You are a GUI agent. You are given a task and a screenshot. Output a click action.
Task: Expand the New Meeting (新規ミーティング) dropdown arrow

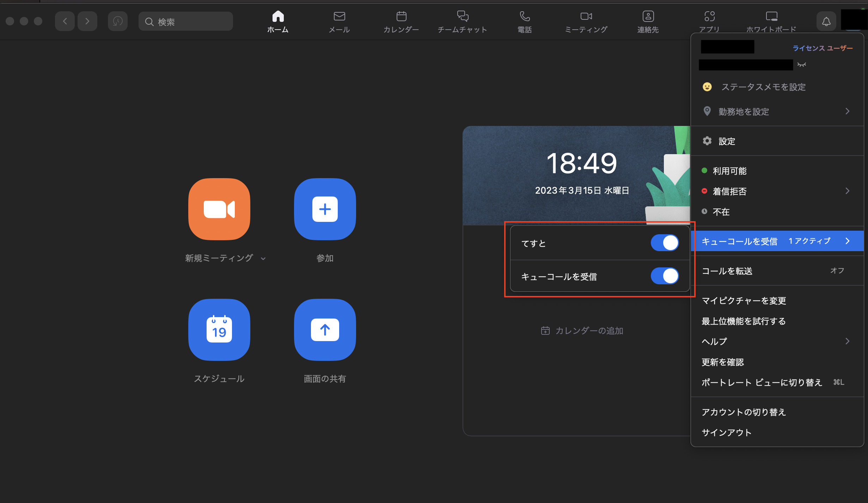(x=263, y=259)
